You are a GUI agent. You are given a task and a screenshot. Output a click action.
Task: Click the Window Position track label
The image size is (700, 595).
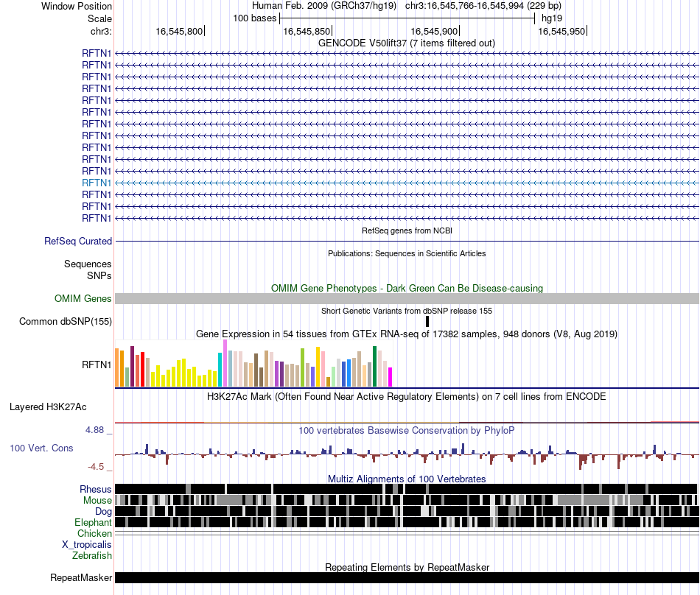[77, 6]
